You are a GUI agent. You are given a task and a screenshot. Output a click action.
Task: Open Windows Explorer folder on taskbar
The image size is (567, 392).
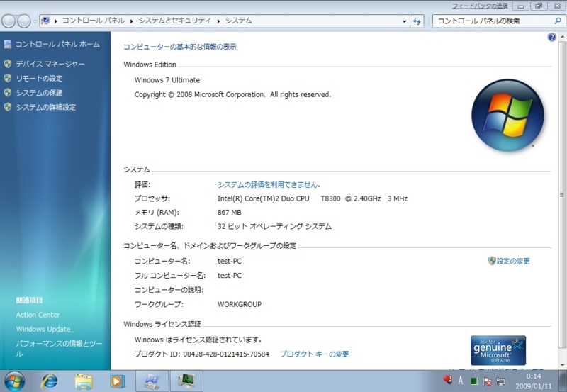click(84, 381)
